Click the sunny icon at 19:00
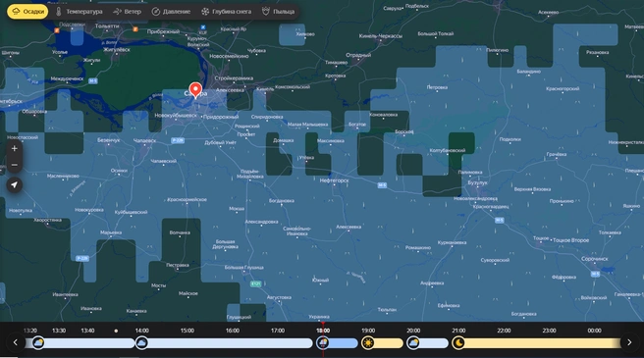 click(x=367, y=342)
